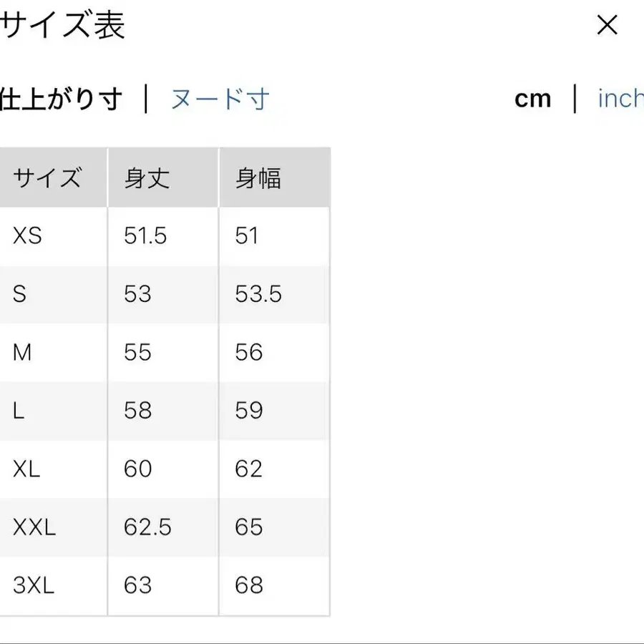This screenshot has width=644, height=644.
Task: Click the M size row label
Action: [22, 352]
